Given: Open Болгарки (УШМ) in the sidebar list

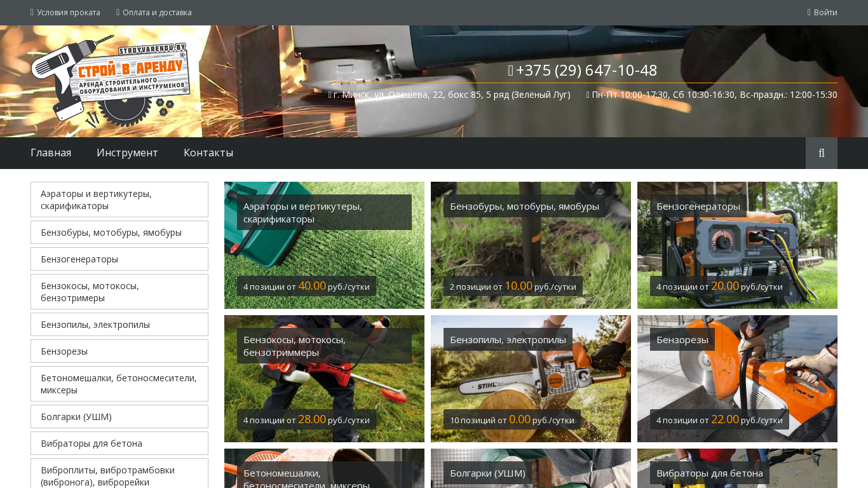Looking at the screenshot, I should (119, 417).
